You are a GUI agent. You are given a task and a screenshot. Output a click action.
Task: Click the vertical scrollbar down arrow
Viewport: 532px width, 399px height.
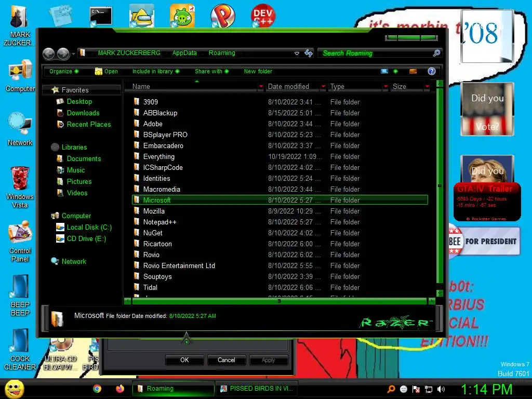(440, 293)
